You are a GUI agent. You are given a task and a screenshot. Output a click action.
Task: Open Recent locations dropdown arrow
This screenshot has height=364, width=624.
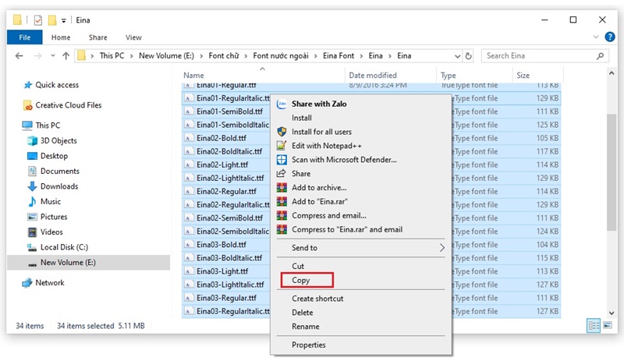point(53,55)
